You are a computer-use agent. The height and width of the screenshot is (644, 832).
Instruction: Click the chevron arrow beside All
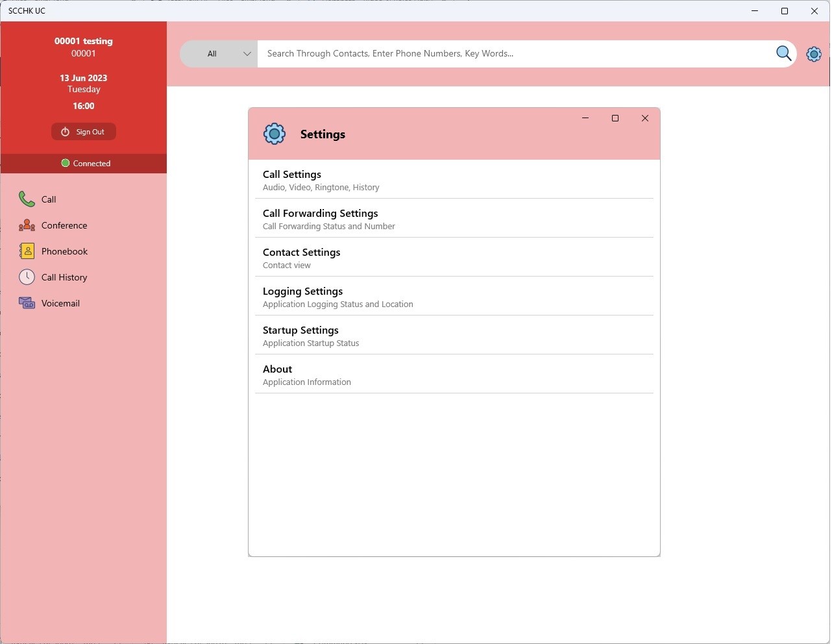(x=247, y=54)
